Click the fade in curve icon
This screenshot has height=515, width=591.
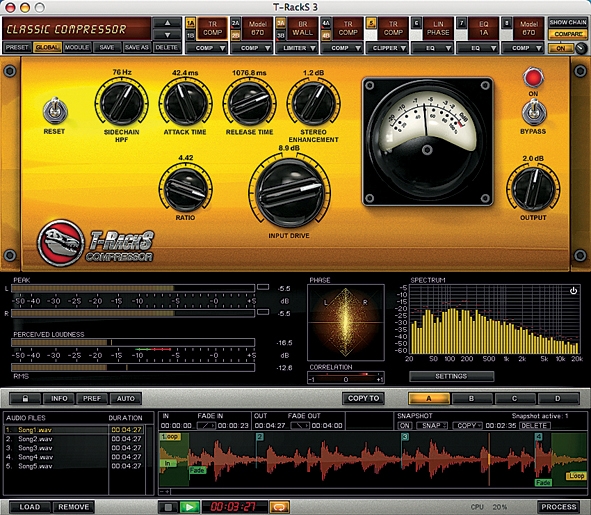(x=206, y=426)
